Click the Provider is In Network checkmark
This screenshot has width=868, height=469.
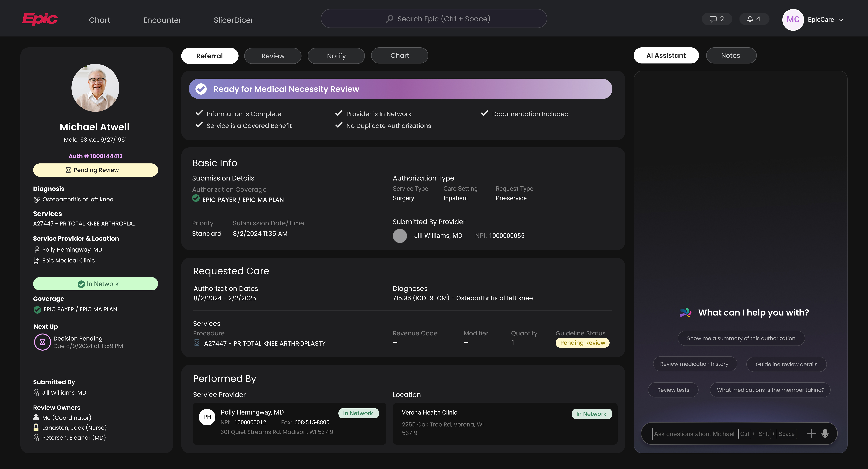tap(339, 113)
